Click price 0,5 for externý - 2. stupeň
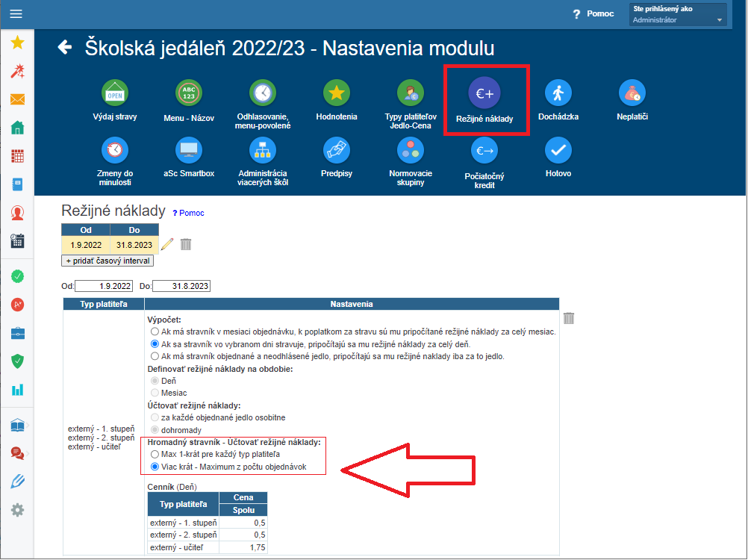This screenshot has height=560, width=748. pyautogui.click(x=243, y=535)
